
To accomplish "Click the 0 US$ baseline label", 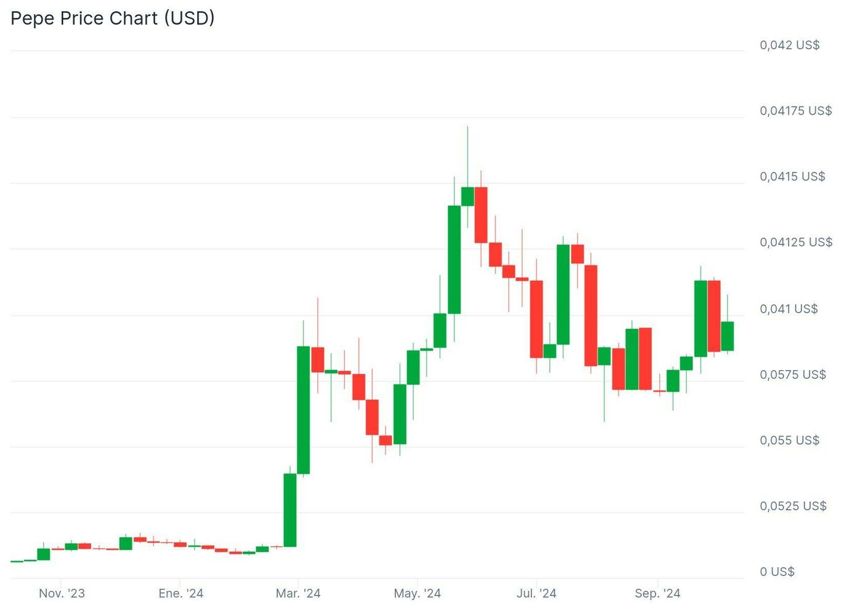I will click(777, 572).
